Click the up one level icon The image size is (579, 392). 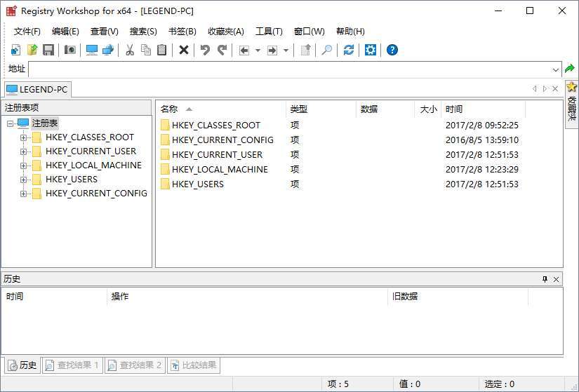click(306, 50)
